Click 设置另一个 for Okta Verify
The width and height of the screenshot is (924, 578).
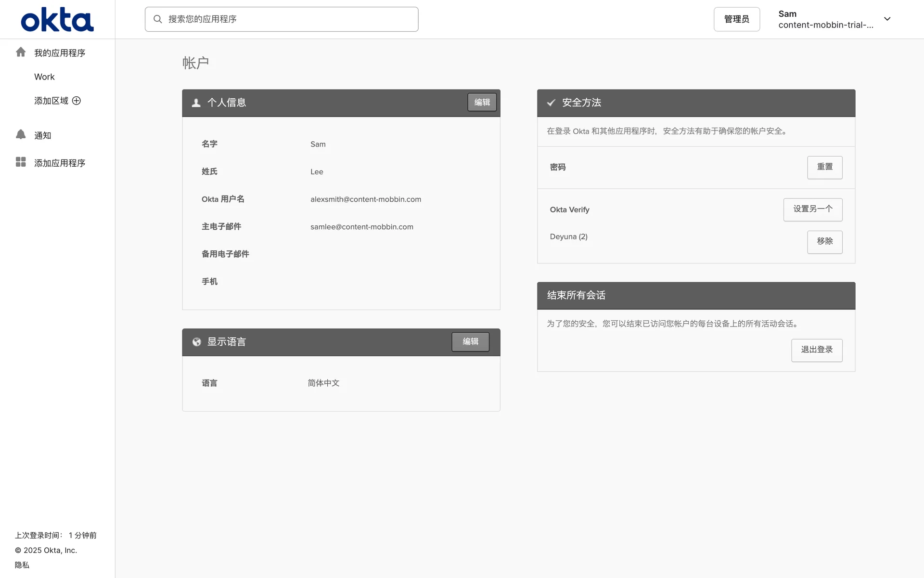tap(812, 210)
